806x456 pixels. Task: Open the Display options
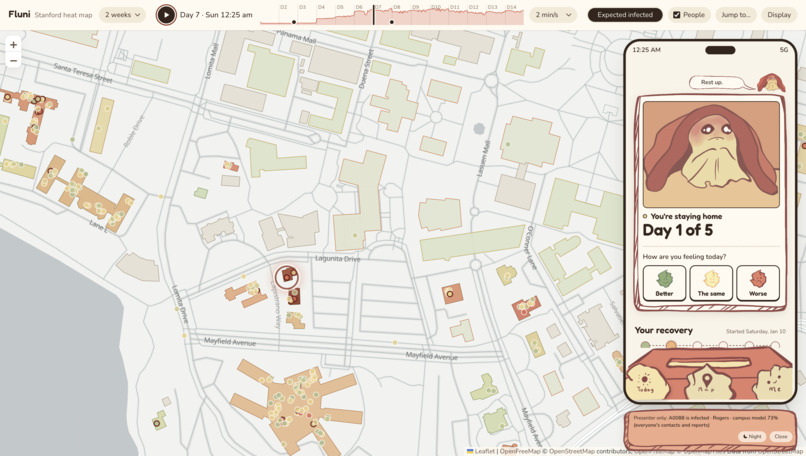coord(779,15)
